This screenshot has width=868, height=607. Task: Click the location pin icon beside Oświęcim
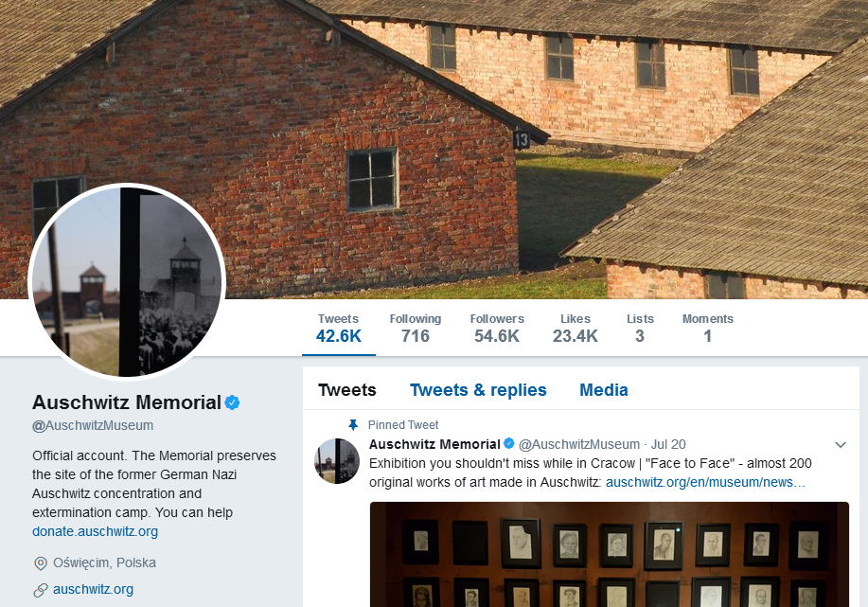[41, 563]
